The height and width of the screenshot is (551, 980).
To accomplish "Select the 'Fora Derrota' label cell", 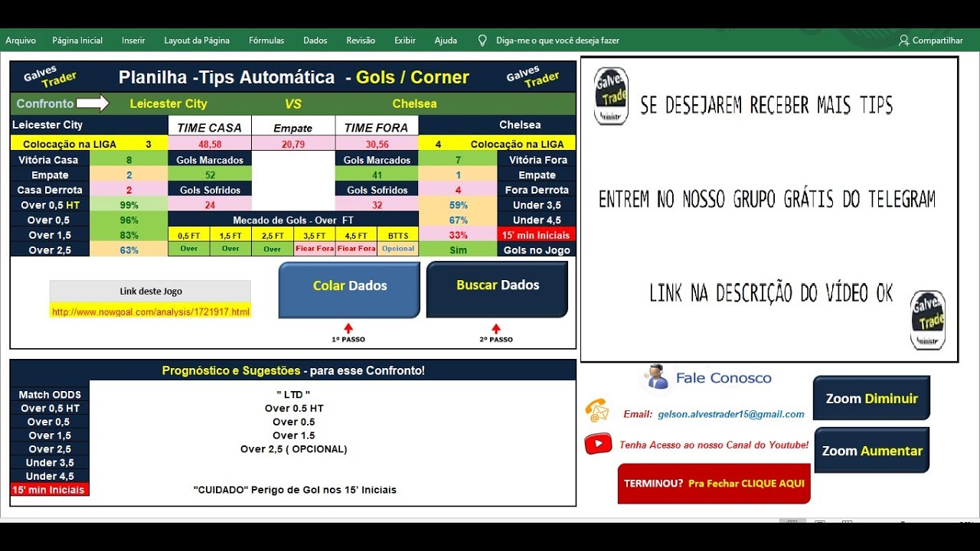I will point(537,190).
